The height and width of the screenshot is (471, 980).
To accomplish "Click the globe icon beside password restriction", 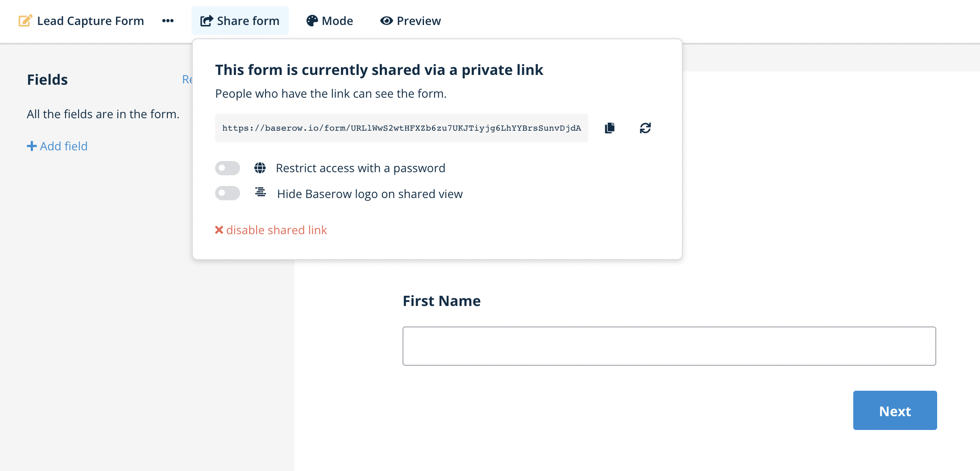I will coord(260,168).
